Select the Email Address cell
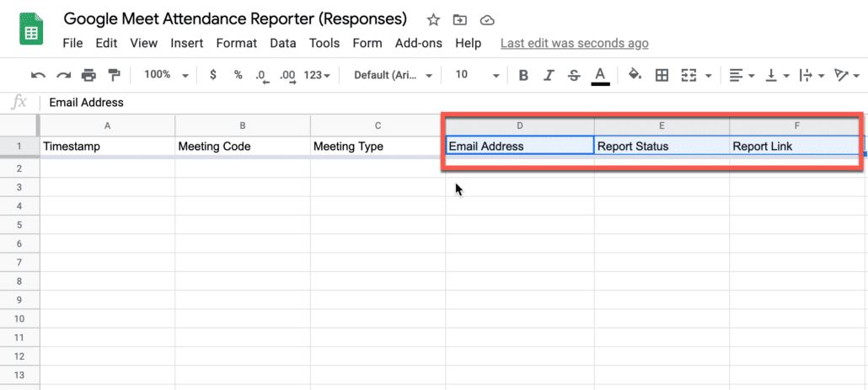 coord(520,146)
